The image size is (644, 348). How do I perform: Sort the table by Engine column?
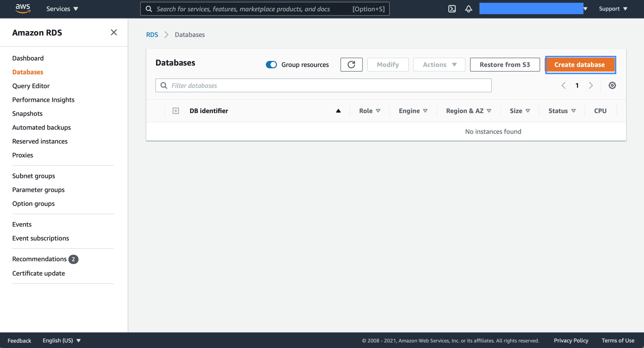[x=413, y=111]
